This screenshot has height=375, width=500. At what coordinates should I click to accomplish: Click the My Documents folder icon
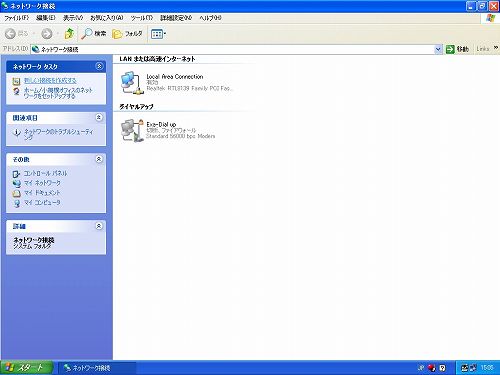pyautogui.click(x=16, y=193)
